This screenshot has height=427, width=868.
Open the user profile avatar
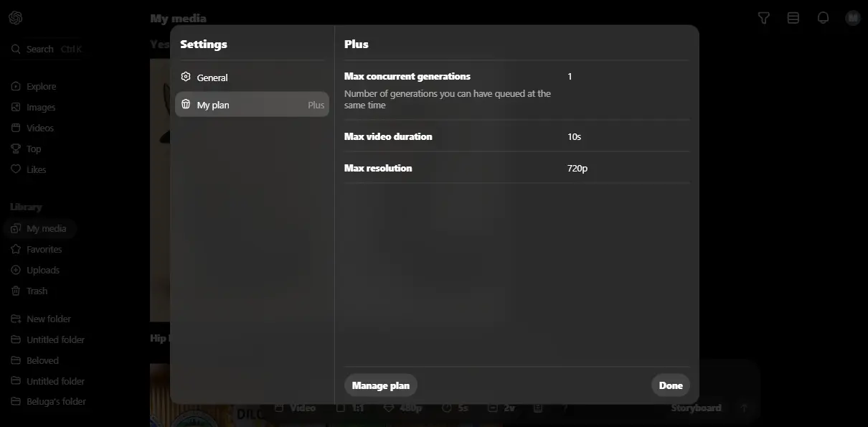click(853, 18)
